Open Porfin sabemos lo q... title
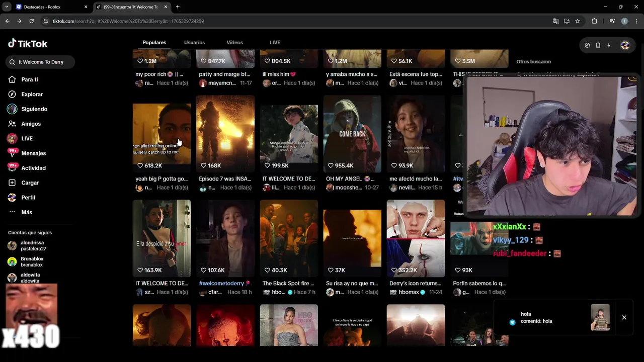The height and width of the screenshot is (362, 644). pos(479,284)
